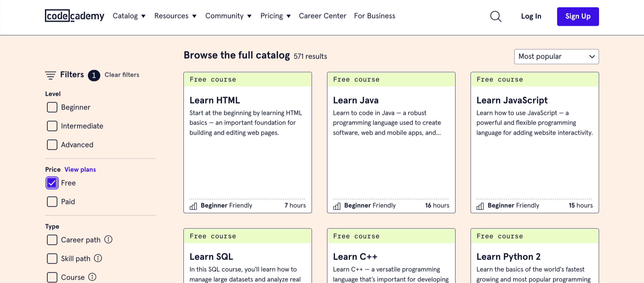Click the Codecademy logo
Image resolution: width=644 pixels, height=283 pixels.
coord(74,16)
